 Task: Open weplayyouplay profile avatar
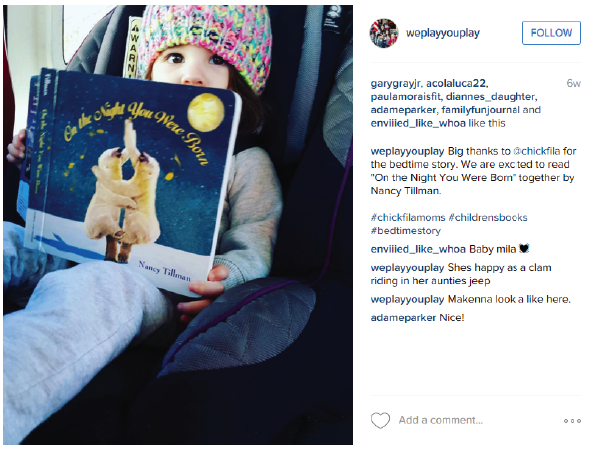[x=384, y=33]
